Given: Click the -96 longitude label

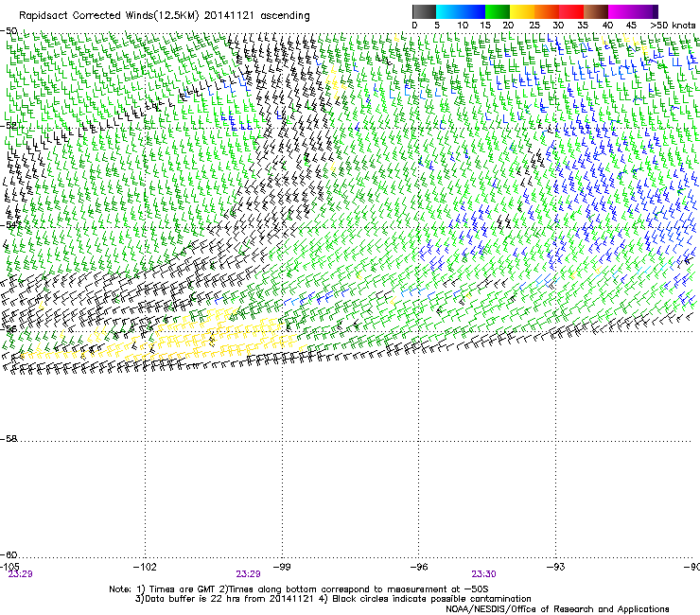Looking at the screenshot, I should [419, 567].
